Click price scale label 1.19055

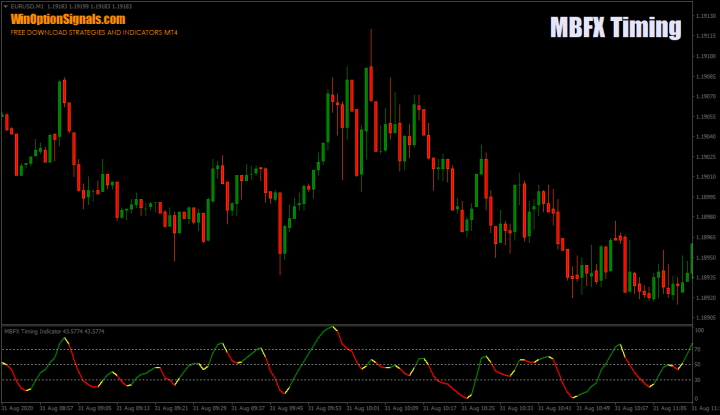click(706, 117)
